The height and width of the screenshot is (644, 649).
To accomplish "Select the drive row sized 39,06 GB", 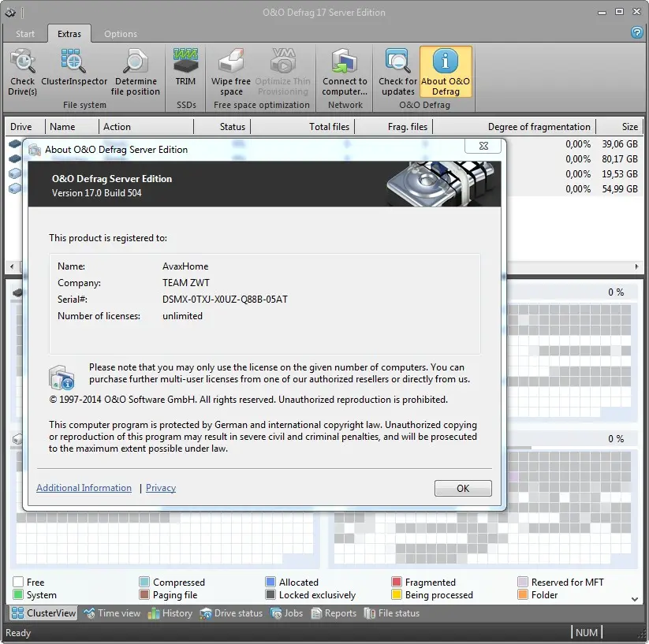I will tap(324, 144).
